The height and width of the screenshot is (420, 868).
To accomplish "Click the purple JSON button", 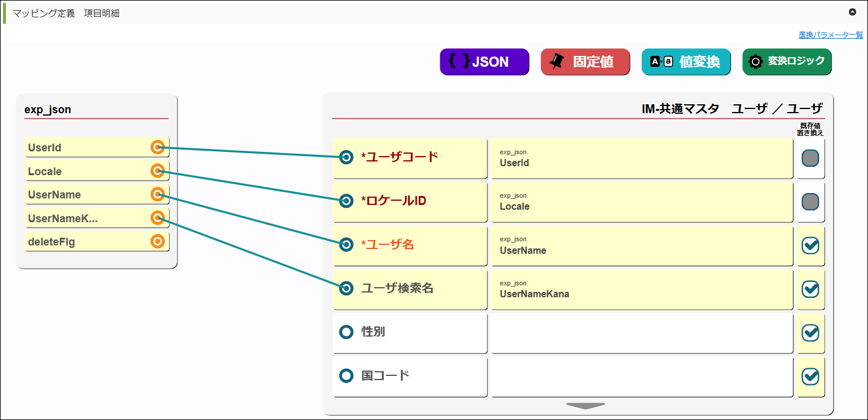I will (484, 62).
